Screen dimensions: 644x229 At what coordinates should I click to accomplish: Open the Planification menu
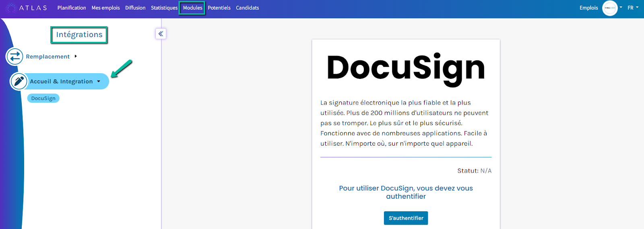pyautogui.click(x=72, y=8)
